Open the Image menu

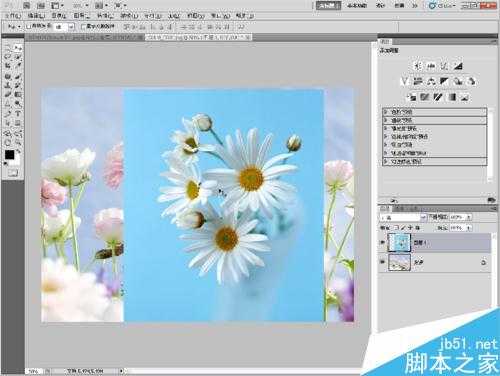click(x=59, y=16)
